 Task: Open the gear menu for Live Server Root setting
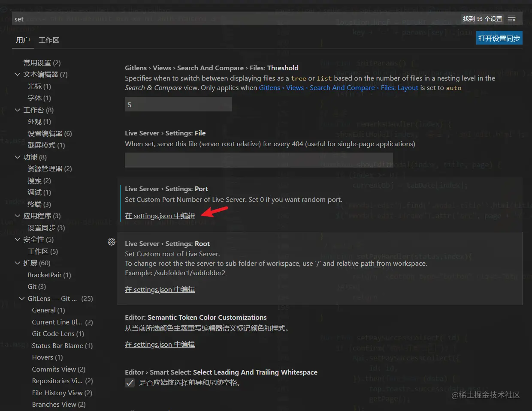click(112, 242)
